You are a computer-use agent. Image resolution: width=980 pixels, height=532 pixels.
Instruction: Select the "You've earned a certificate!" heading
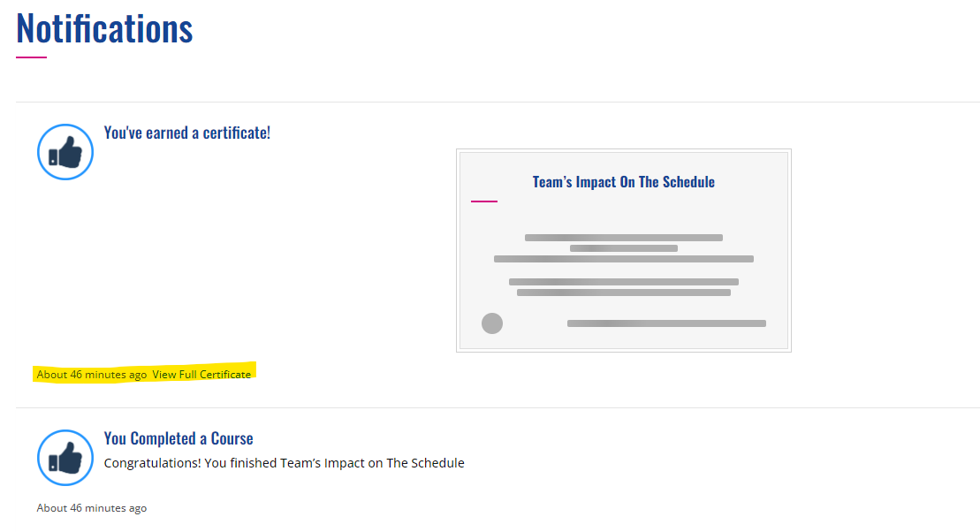(186, 133)
